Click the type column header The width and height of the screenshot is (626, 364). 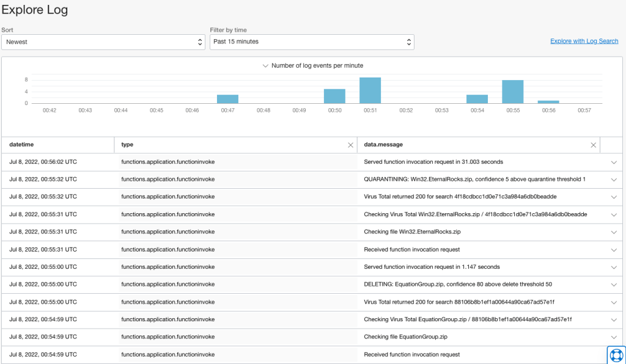tap(127, 145)
